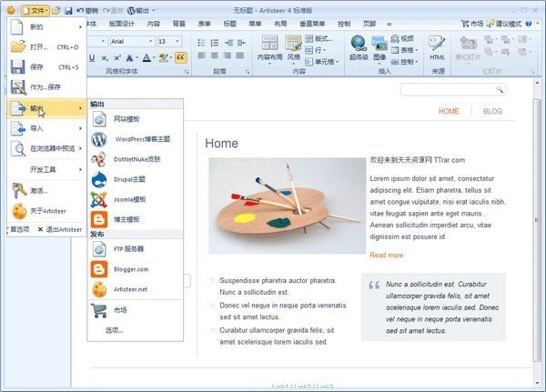Click Blogger.com publish option
Screen dimensions: 546x392
pos(131,269)
